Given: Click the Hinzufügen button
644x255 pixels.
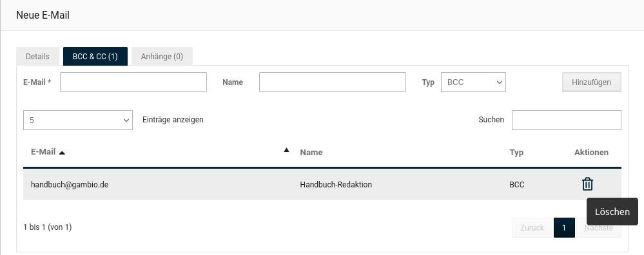Looking at the screenshot, I should click(591, 82).
